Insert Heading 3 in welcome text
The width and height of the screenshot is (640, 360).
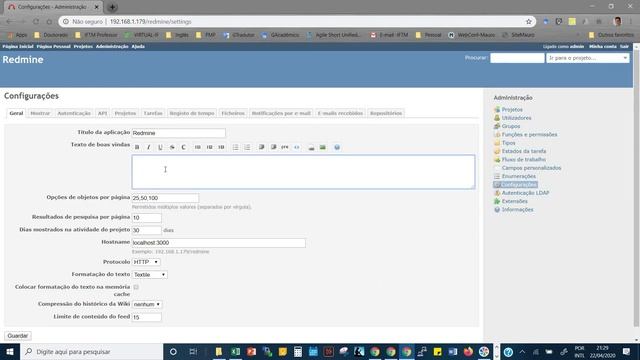click(221, 147)
